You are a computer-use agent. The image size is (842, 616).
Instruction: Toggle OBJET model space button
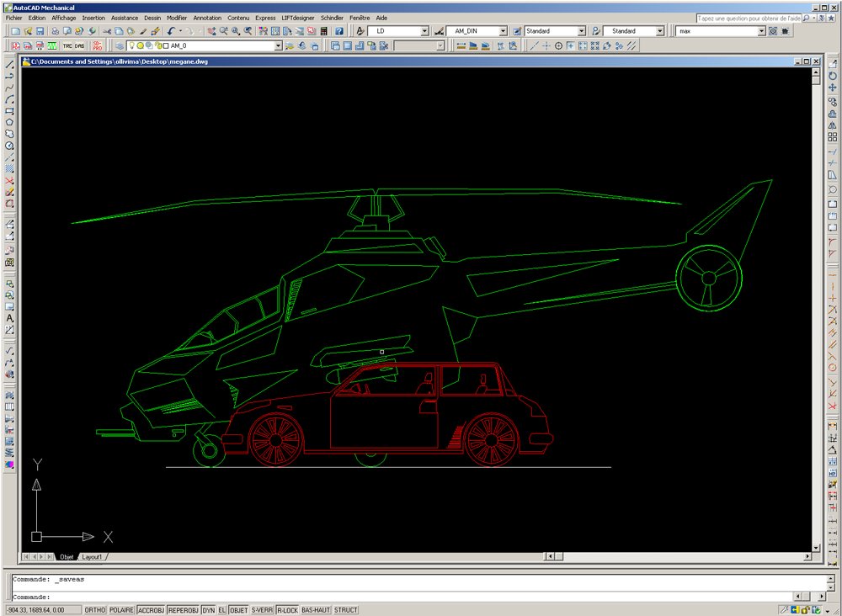click(x=239, y=610)
